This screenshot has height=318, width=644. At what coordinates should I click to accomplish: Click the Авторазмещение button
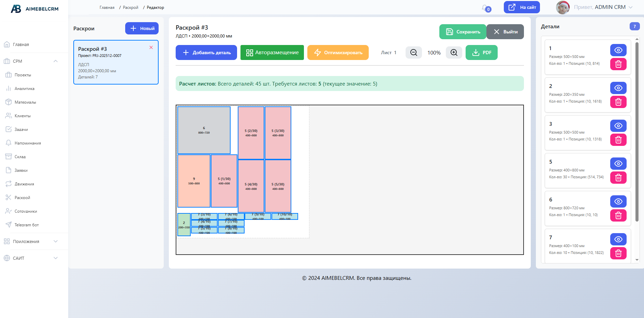272,52
